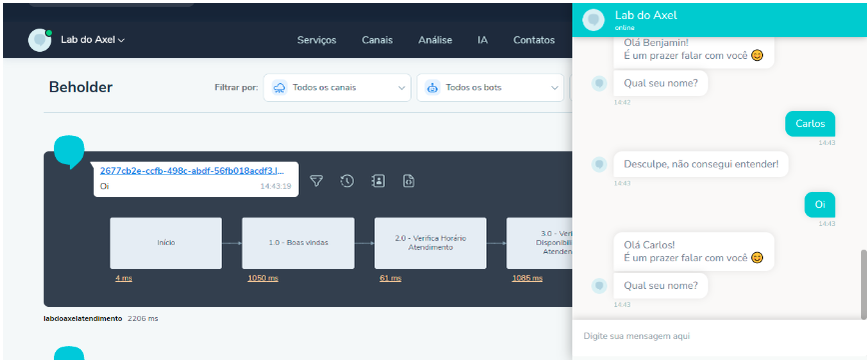
Task: Open the Análise menu
Action: pos(435,40)
